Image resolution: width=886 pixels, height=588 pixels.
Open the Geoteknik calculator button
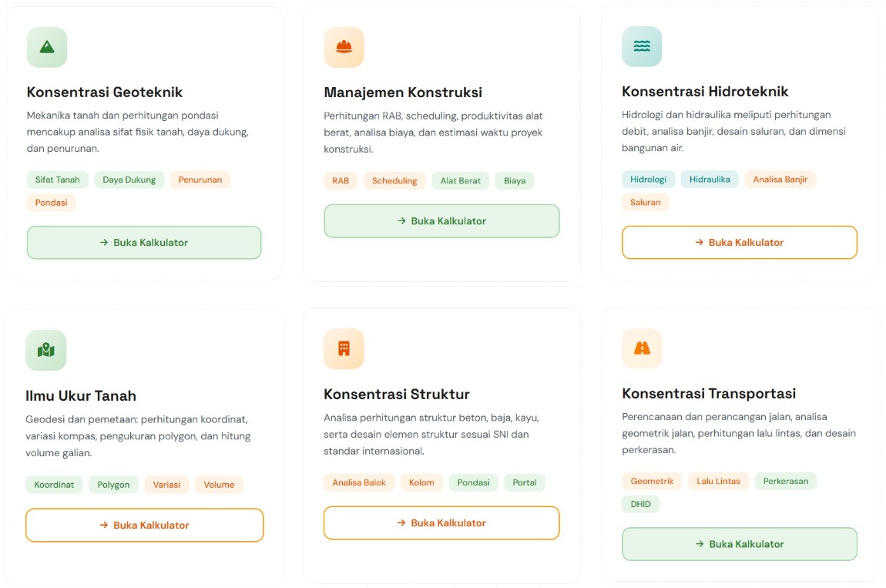pyautogui.click(x=144, y=243)
